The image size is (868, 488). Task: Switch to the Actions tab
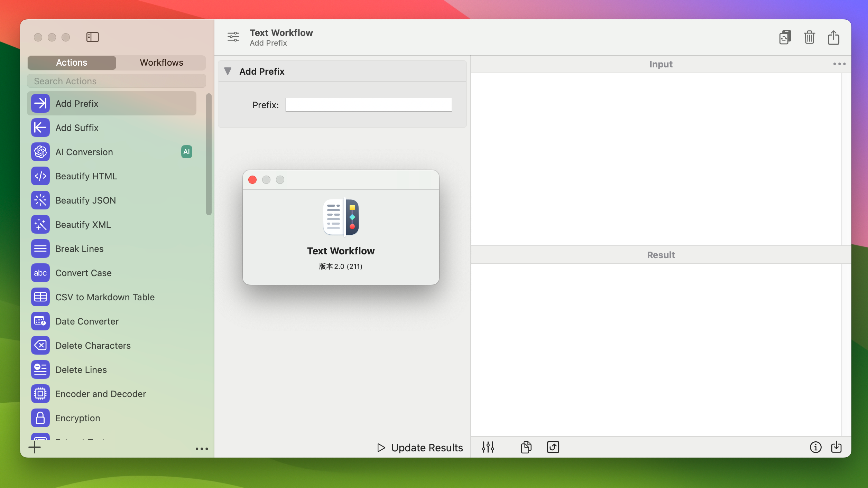72,63
